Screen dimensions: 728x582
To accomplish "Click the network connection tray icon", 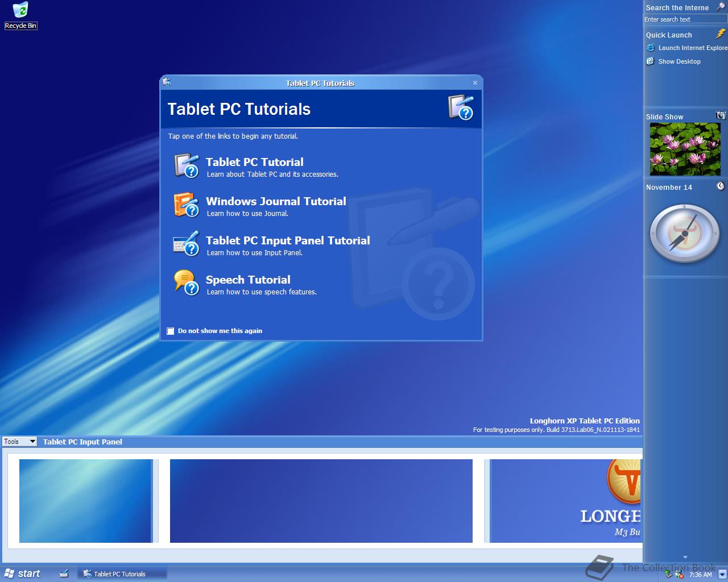I will pyautogui.click(x=669, y=575).
